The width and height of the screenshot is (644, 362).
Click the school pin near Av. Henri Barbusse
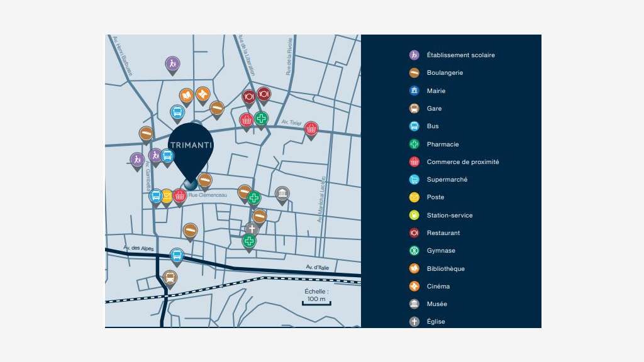pyautogui.click(x=172, y=65)
